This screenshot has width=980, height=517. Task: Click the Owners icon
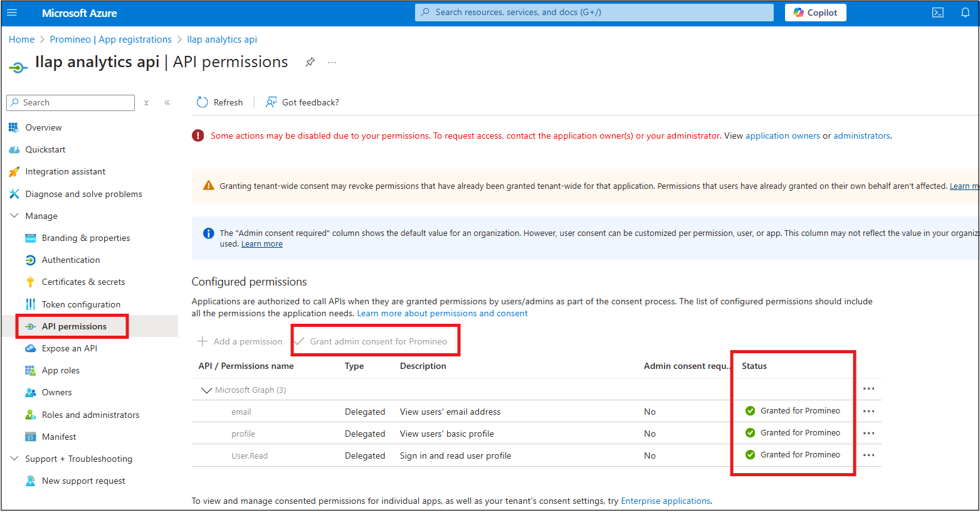pyautogui.click(x=30, y=392)
